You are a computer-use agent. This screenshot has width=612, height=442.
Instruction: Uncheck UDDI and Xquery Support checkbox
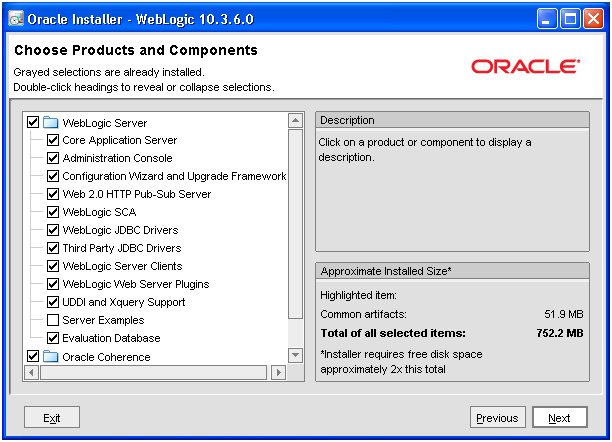tap(53, 302)
